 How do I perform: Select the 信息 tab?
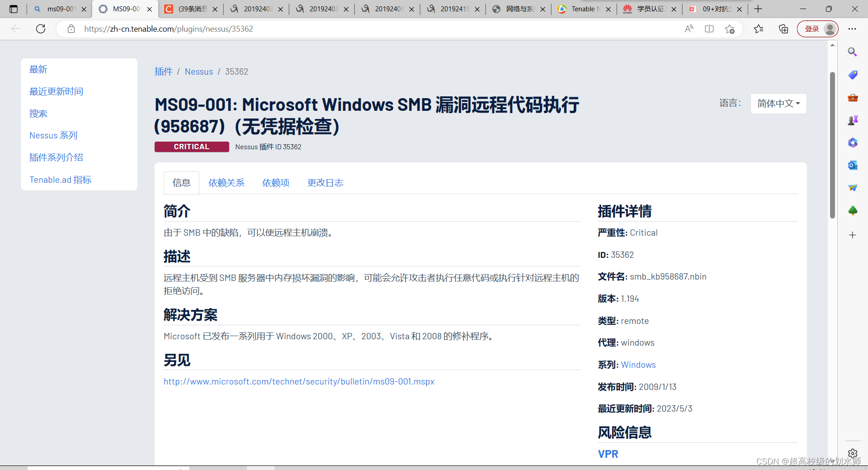pyautogui.click(x=181, y=183)
